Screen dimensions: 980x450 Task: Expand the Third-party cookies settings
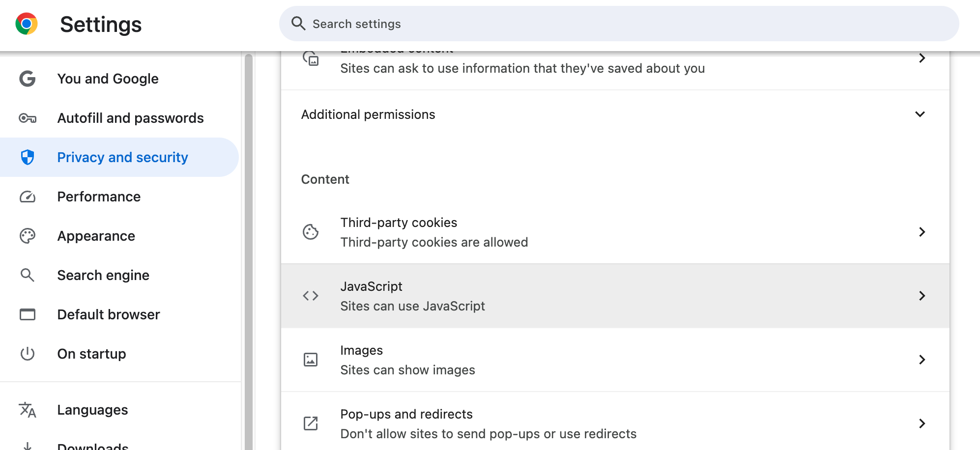point(922,232)
